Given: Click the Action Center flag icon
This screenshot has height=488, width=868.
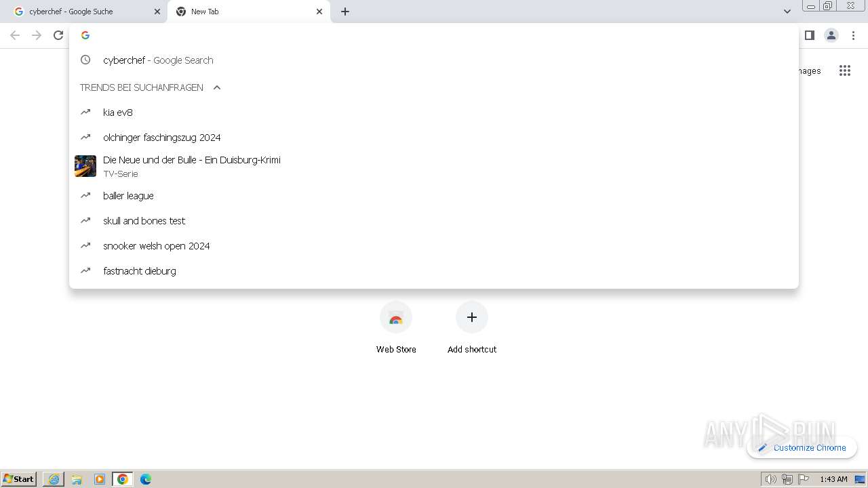Looking at the screenshot, I should (804, 479).
